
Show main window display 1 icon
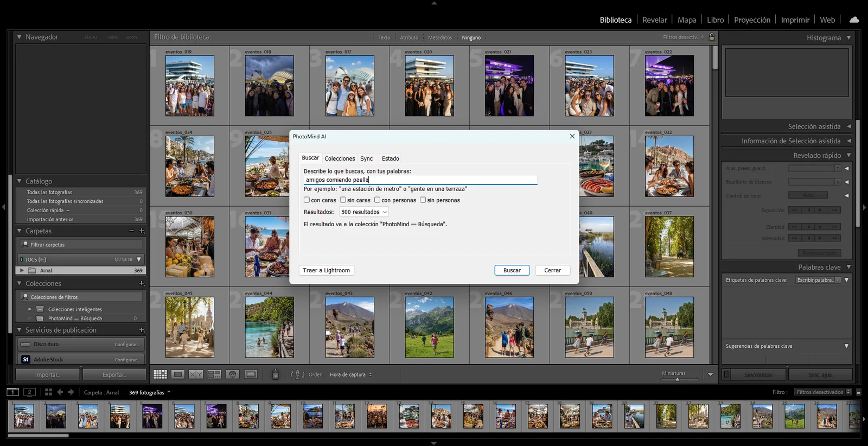point(12,392)
